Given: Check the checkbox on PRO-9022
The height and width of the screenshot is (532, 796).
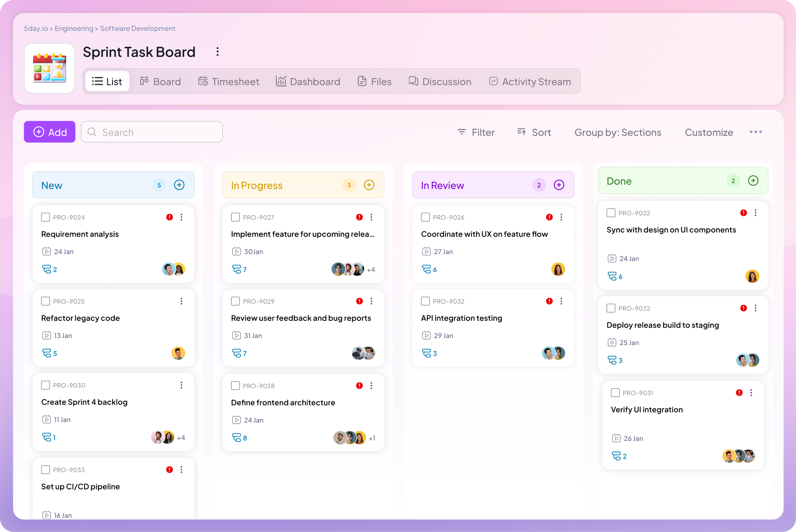Looking at the screenshot, I should tap(610, 213).
